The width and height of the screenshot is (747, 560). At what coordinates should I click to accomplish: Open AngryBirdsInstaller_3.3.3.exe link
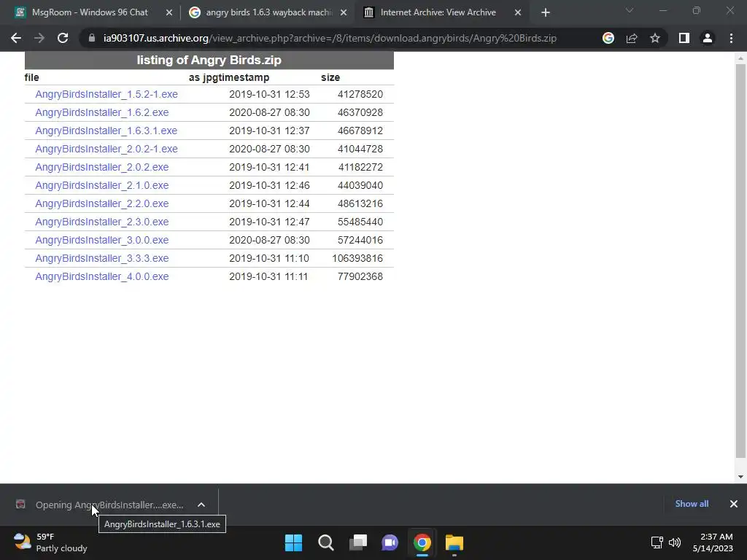pos(102,258)
